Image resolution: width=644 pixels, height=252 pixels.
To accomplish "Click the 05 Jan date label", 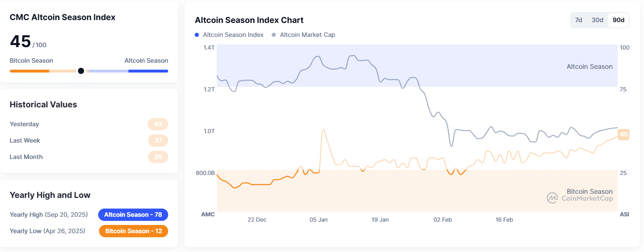I will pyautogui.click(x=318, y=220).
